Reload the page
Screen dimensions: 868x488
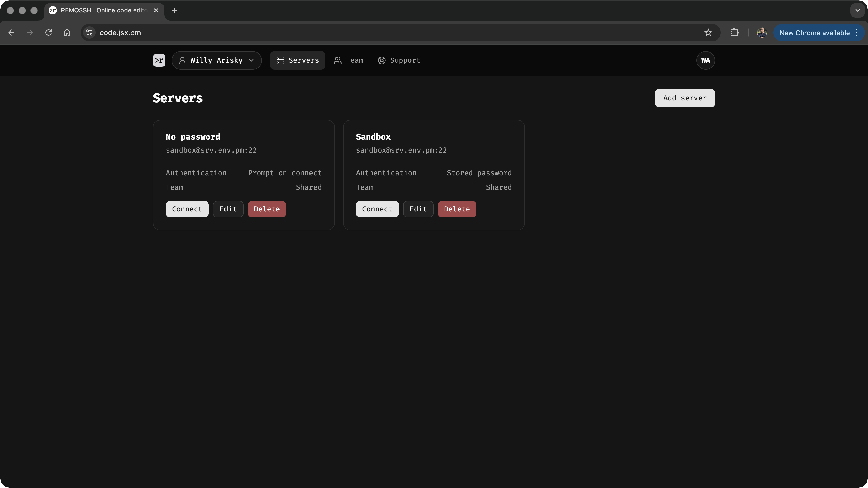pos(49,32)
